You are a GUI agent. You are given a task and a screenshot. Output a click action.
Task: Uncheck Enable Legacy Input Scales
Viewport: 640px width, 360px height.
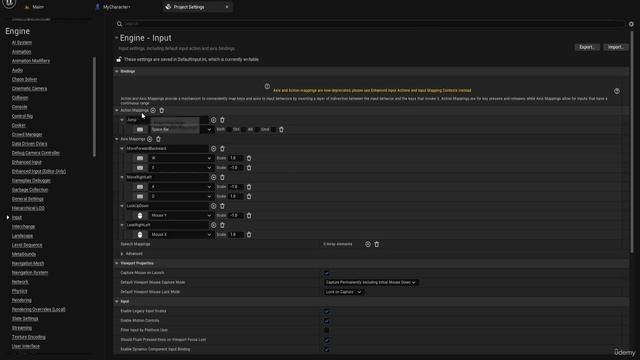click(327, 311)
